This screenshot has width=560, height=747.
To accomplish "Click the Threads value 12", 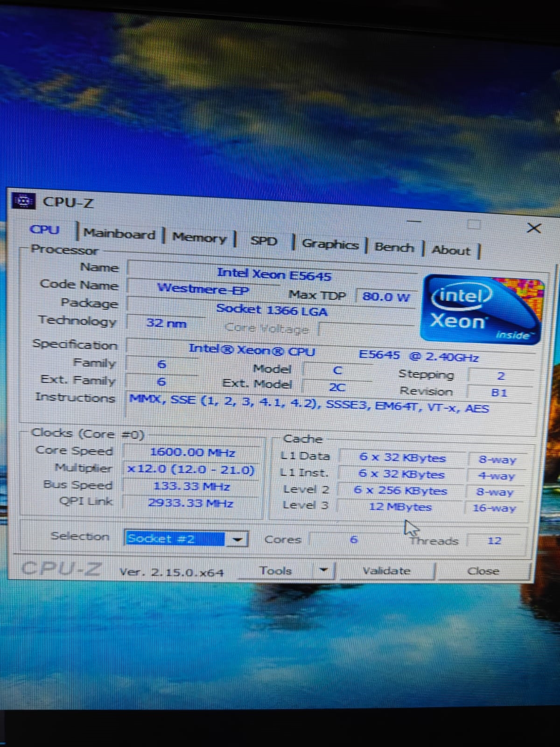I will point(494,541).
